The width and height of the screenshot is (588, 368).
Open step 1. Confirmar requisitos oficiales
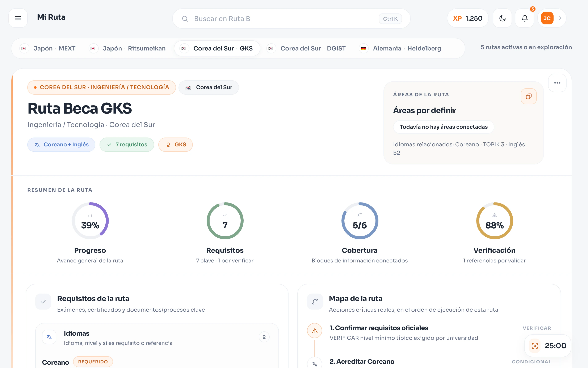(379, 328)
